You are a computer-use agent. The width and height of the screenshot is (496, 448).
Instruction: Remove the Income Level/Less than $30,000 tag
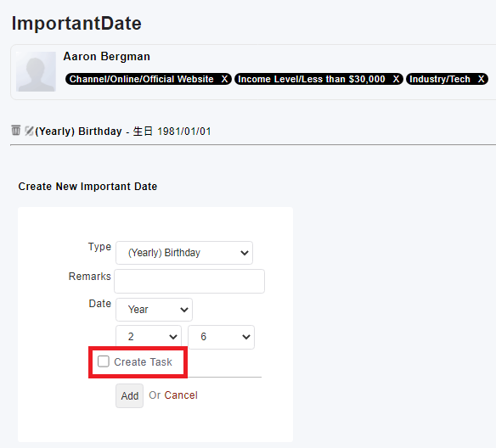[396, 79]
